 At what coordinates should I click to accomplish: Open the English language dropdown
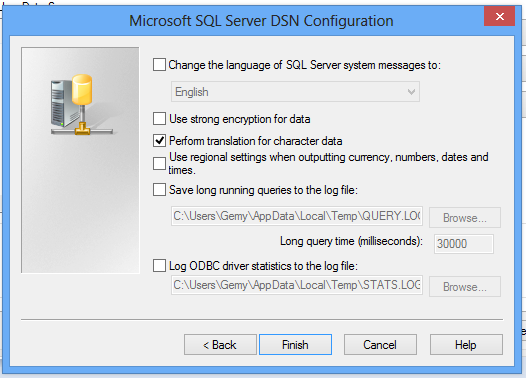click(x=295, y=92)
